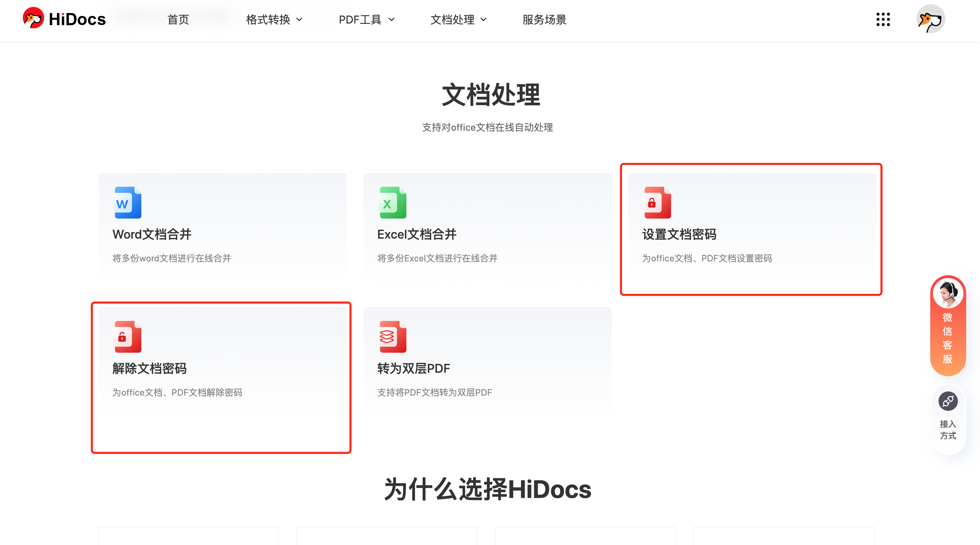Open 转为双层PDF tool title
Viewport: 980px width, 545px height.
coord(414,368)
